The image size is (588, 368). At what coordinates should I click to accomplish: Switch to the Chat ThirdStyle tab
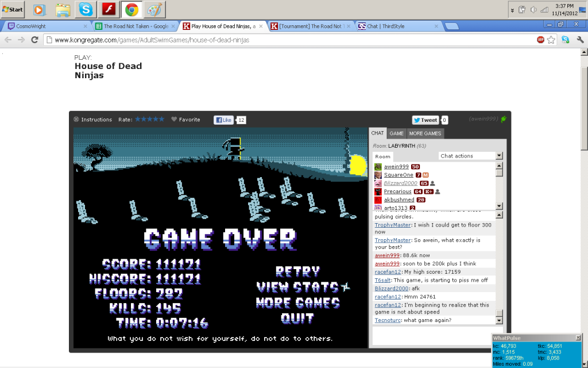point(399,26)
